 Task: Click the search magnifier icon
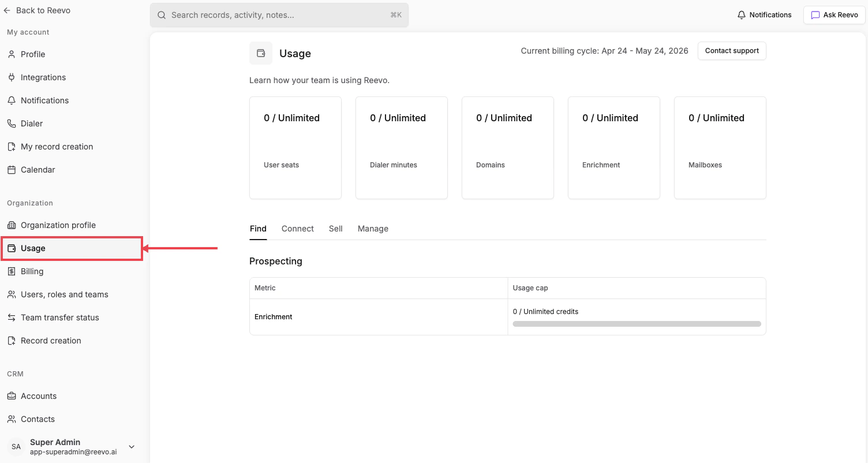point(162,15)
